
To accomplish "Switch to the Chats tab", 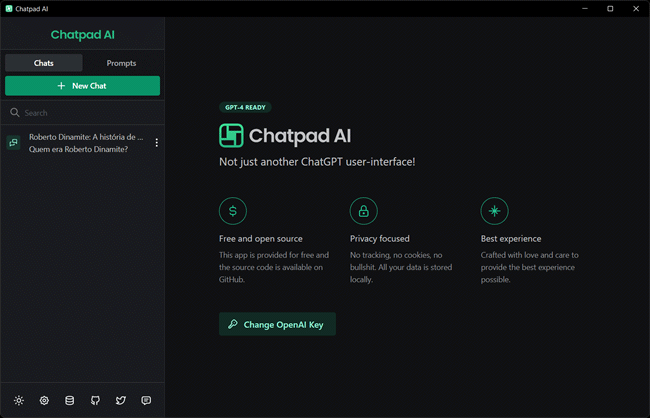I will pos(44,63).
